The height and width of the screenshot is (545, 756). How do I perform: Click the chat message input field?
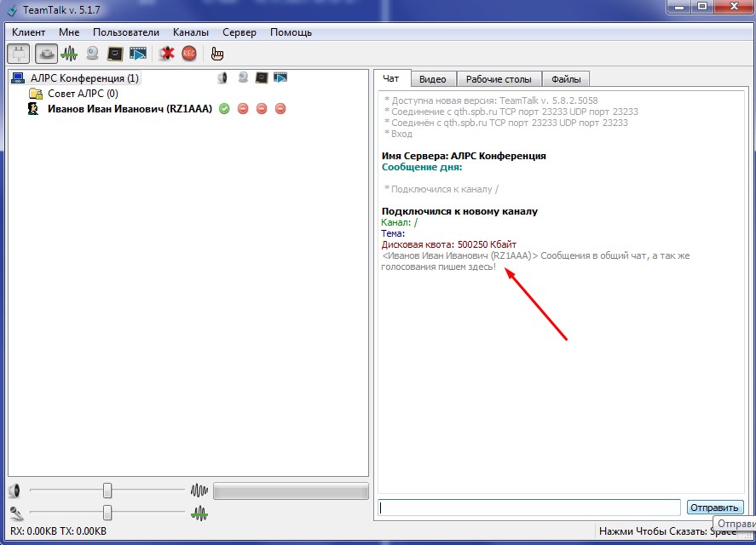(529, 508)
